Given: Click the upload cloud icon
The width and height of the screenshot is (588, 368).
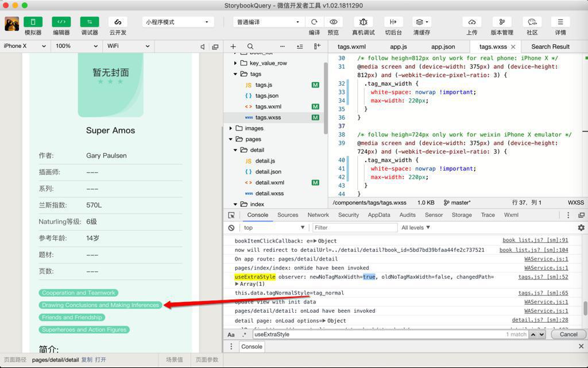Looking at the screenshot, I should [x=472, y=22].
